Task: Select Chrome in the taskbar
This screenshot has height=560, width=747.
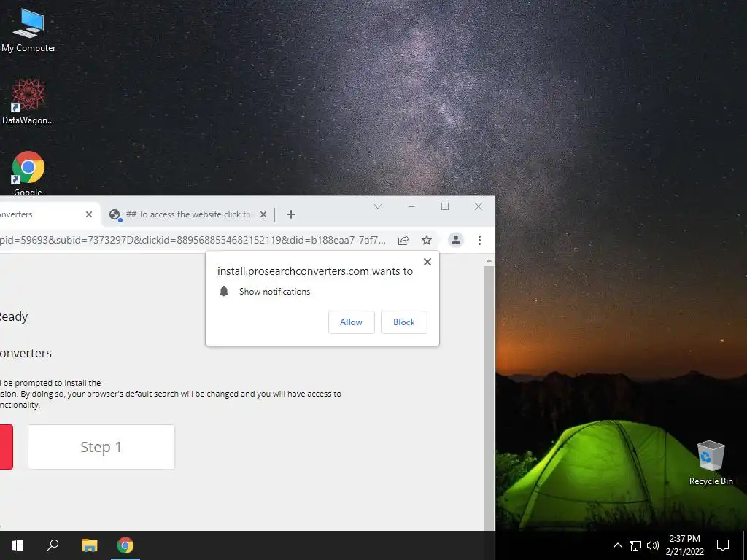Action: [125, 545]
